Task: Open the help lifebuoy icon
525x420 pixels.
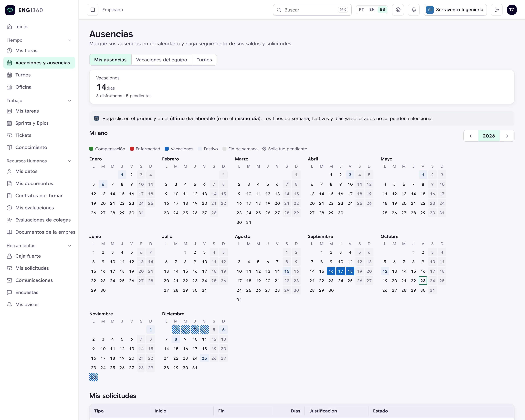Action: click(398, 10)
